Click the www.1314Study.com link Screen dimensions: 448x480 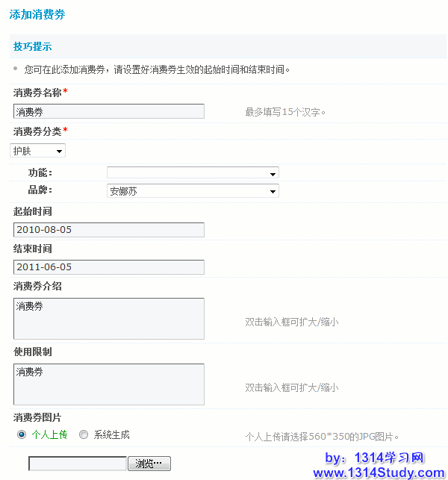tap(379, 473)
